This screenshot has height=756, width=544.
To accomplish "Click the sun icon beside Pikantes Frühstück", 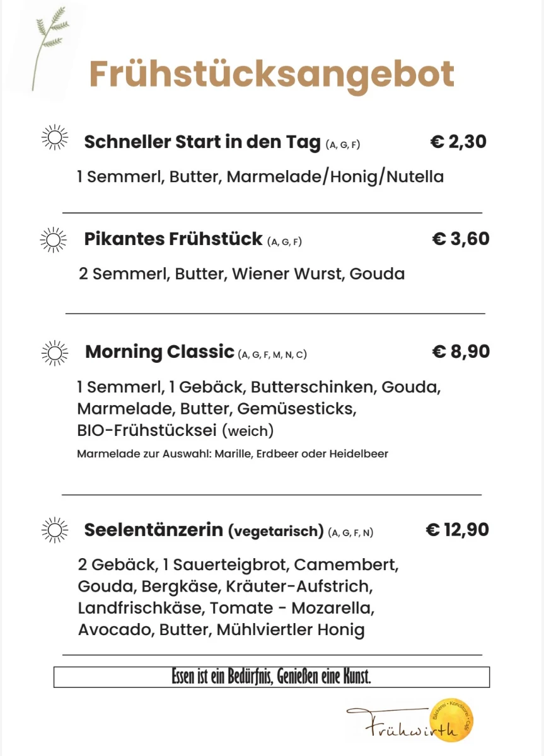I will click(54, 239).
